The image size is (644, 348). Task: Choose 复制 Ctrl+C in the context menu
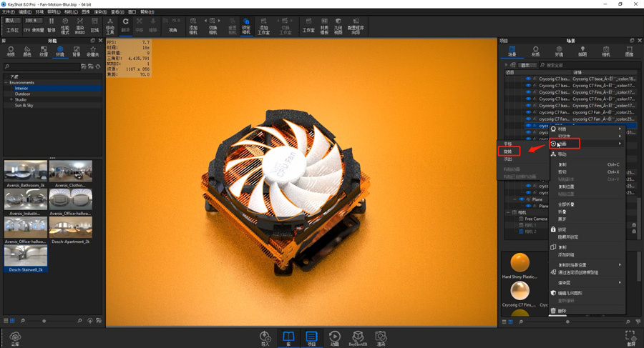587,164
